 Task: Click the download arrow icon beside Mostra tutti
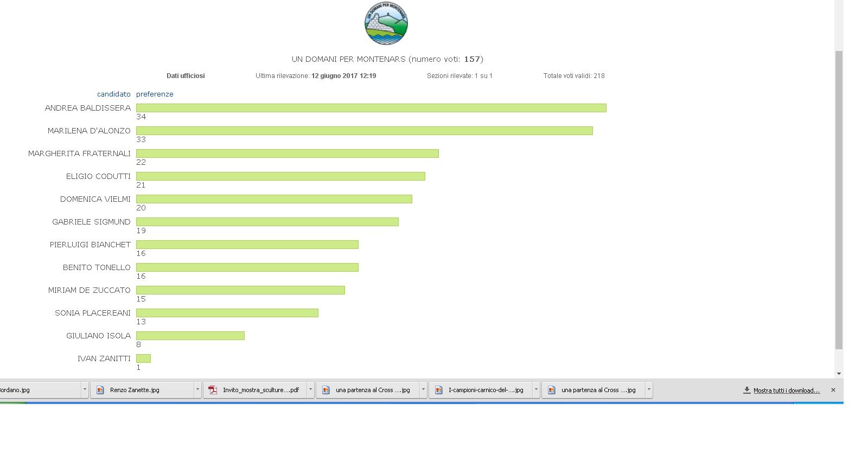click(746, 390)
